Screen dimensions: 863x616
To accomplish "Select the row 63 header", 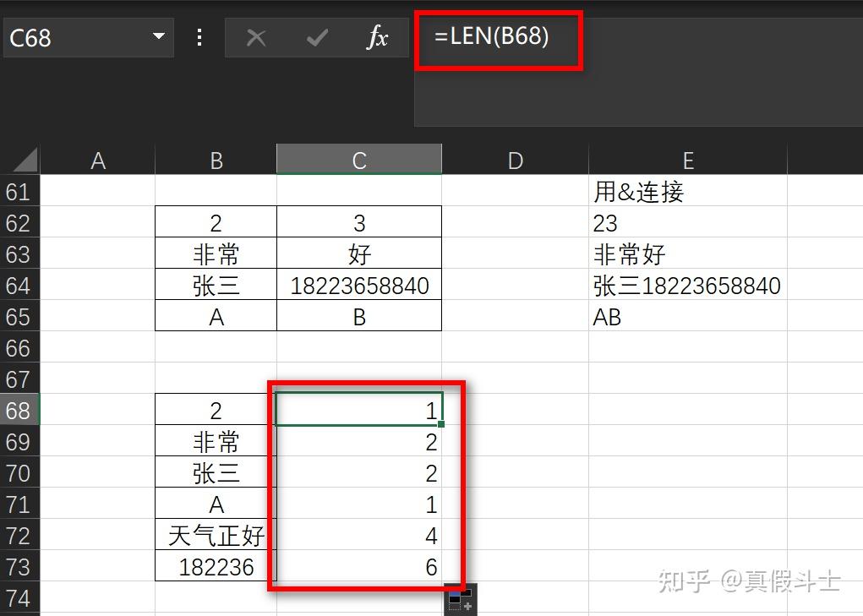I will point(19,253).
